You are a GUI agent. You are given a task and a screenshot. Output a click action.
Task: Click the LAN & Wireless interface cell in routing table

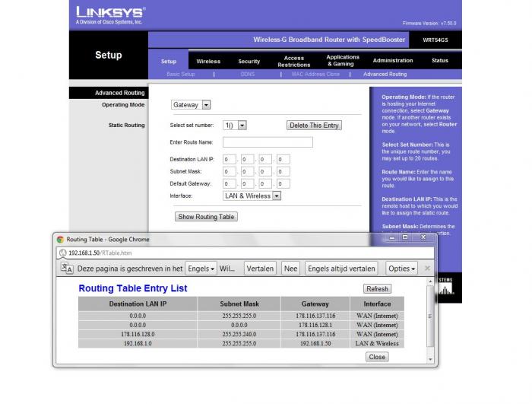(x=377, y=344)
